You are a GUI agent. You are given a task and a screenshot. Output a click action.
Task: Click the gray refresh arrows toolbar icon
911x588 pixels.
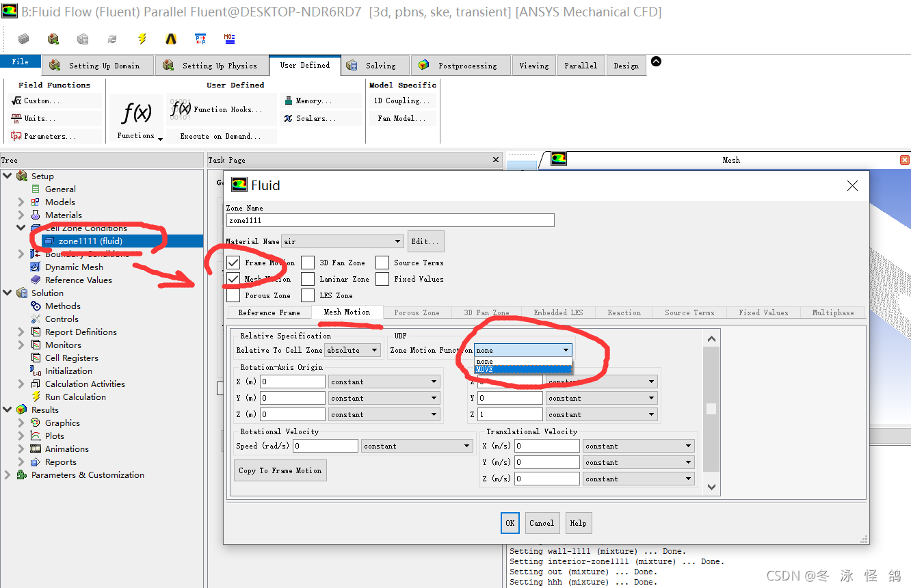112,39
